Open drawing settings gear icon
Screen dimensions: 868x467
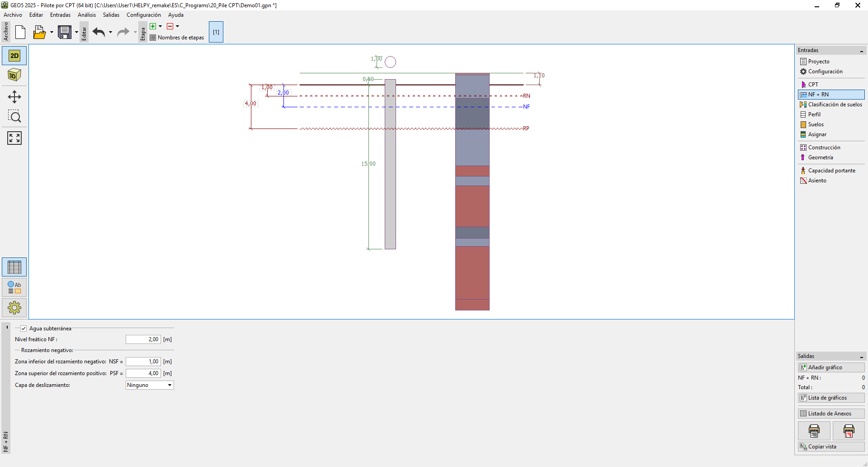14,308
